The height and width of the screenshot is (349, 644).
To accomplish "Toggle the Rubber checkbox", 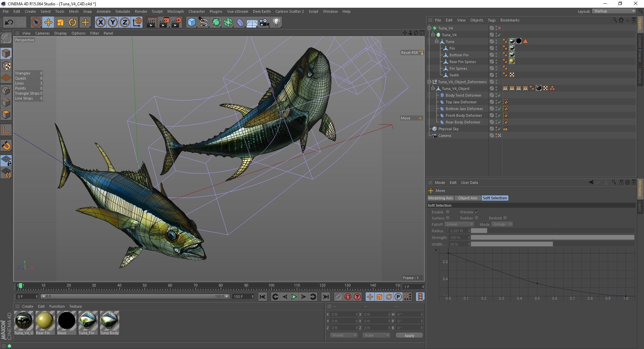I will [x=477, y=218].
